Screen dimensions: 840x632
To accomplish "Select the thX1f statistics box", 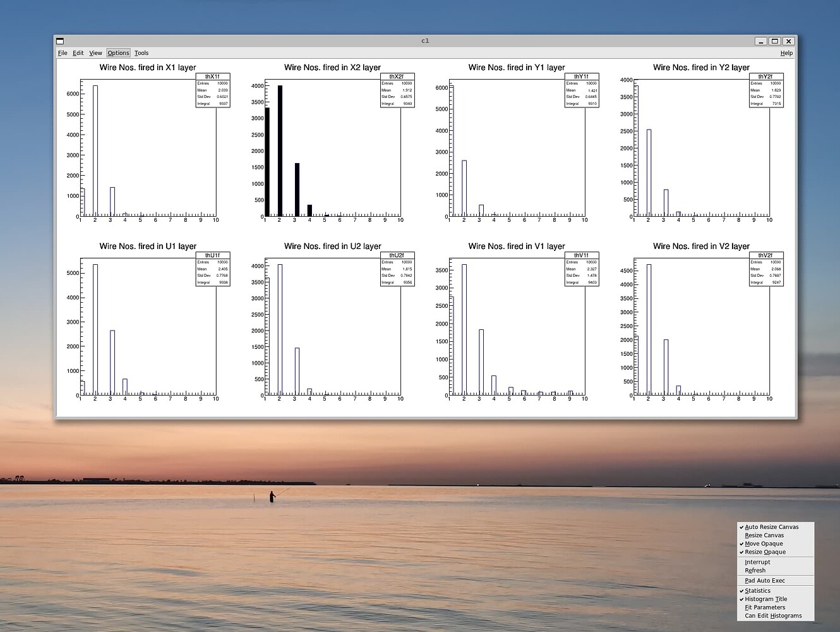I will pyautogui.click(x=213, y=90).
